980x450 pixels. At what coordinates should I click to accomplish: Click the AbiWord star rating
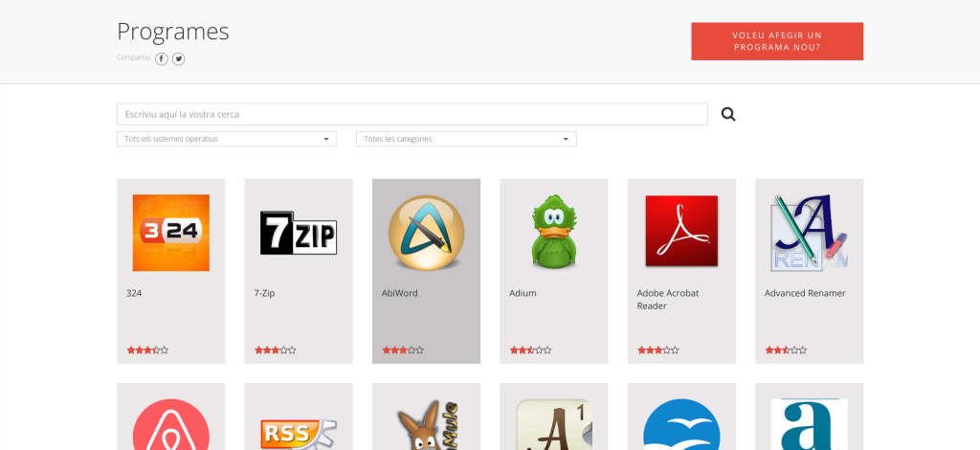pos(403,350)
